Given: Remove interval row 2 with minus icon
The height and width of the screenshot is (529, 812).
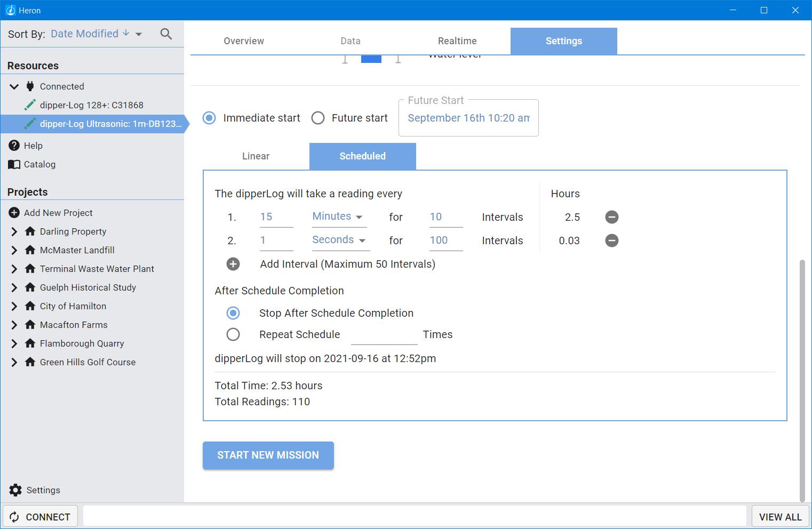Looking at the screenshot, I should click(612, 241).
